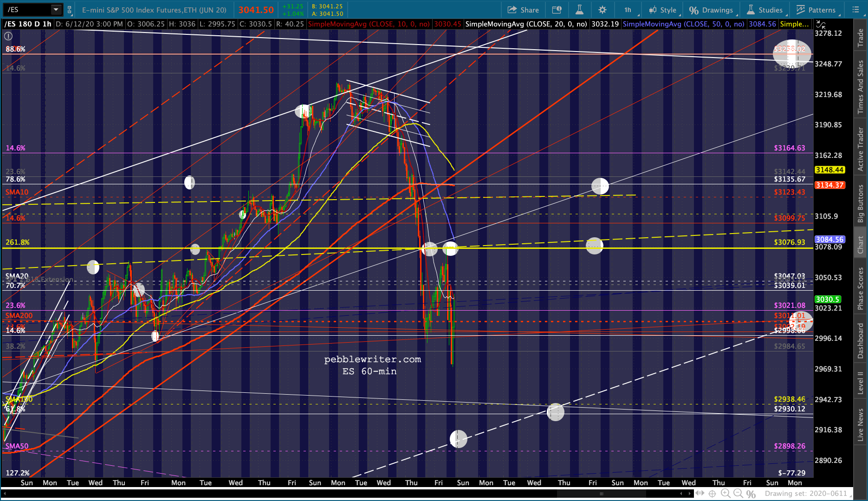The width and height of the screenshot is (868, 501).
Task: Select the Chart side tab
Action: tap(861, 245)
